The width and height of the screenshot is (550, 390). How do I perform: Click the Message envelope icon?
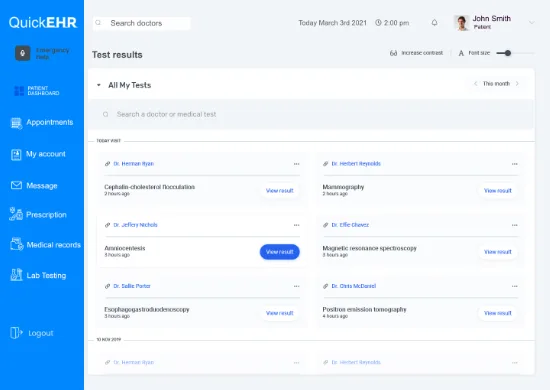(x=16, y=185)
